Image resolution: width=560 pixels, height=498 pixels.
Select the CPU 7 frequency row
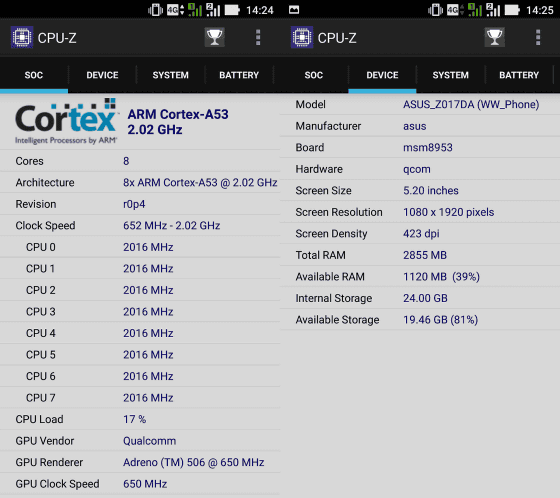(140, 398)
